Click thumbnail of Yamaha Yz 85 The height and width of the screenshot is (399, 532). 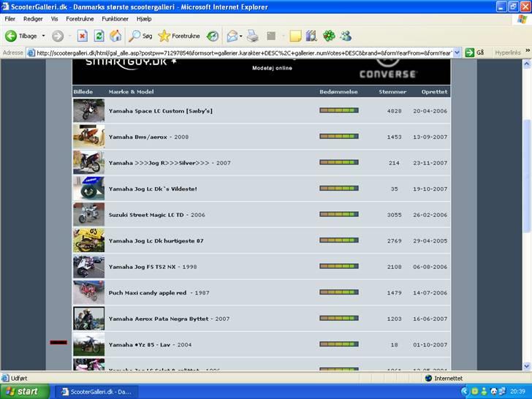pos(89,344)
